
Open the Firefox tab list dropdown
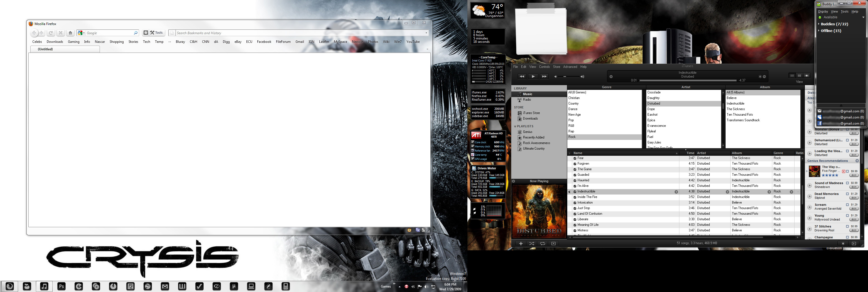coord(427,49)
